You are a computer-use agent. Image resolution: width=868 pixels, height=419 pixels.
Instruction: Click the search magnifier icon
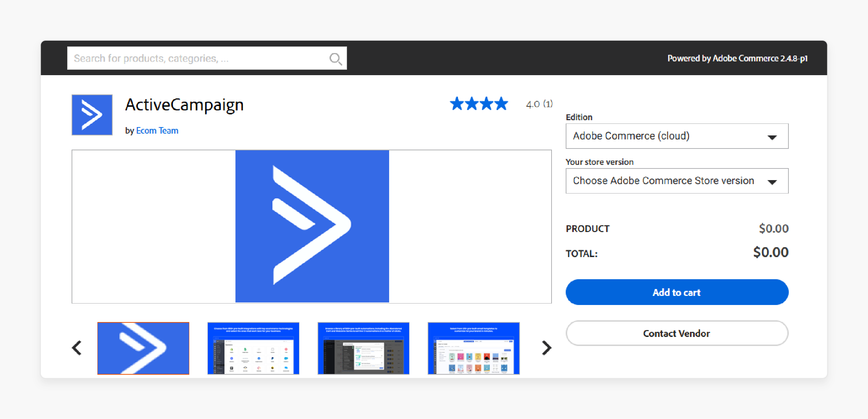(x=335, y=58)
